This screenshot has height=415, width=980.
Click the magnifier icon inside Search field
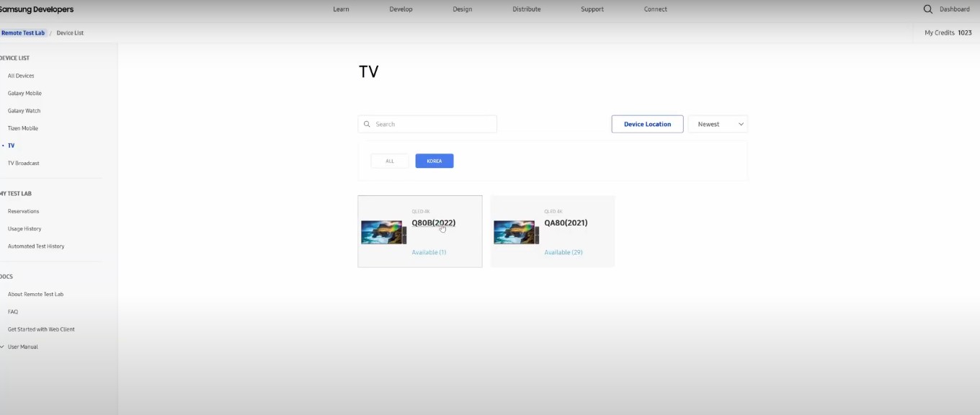coord(367,124)
